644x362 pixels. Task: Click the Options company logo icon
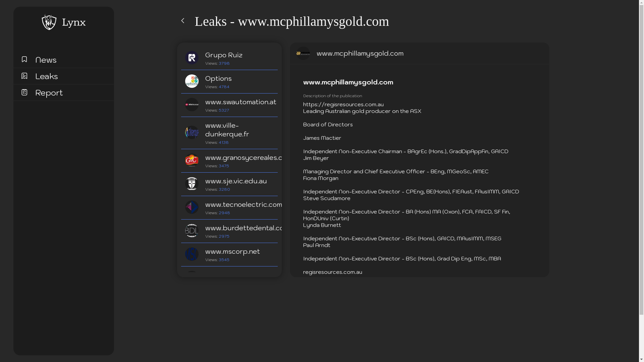click(x=192, y=81)
